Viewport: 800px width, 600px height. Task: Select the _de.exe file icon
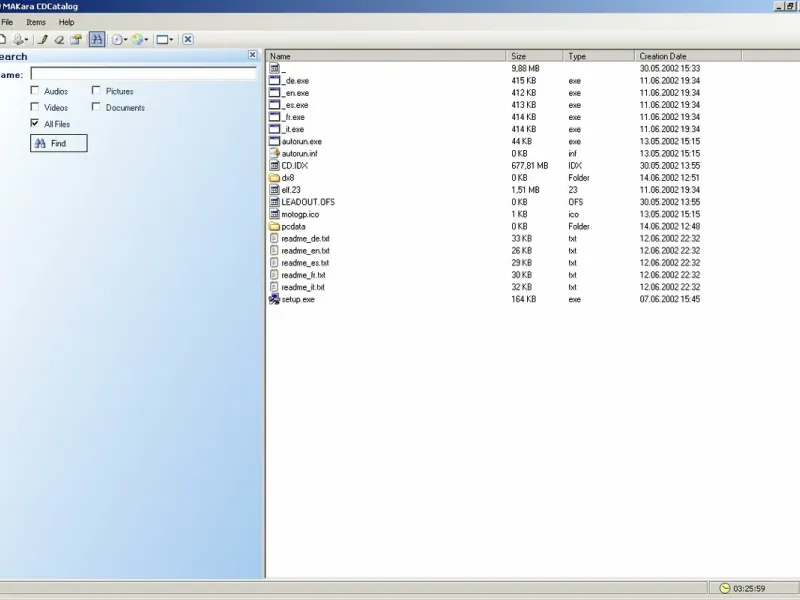point(274,81)
